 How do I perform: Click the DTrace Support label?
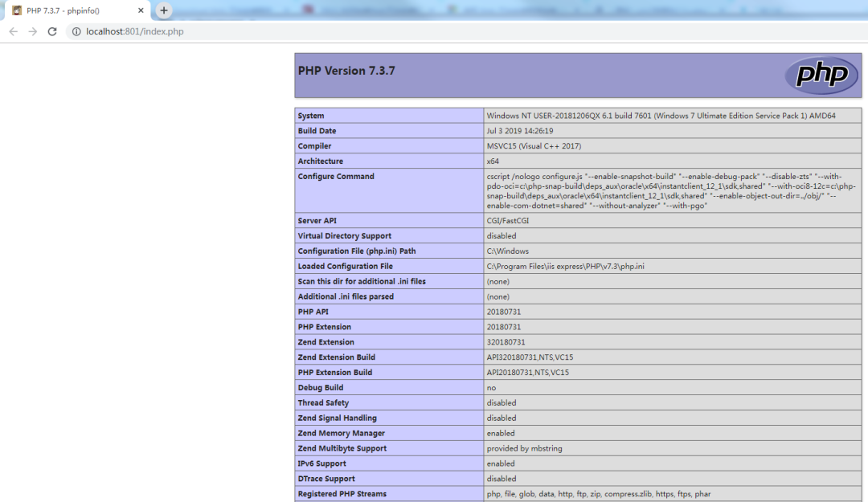click(326, 479)
